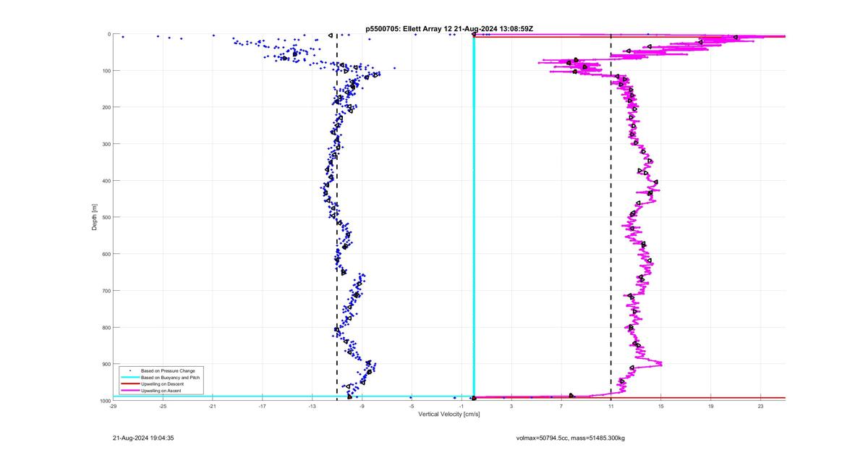Click x-axis tick label "-29"
Screen dimensions: 868x450
113,406
